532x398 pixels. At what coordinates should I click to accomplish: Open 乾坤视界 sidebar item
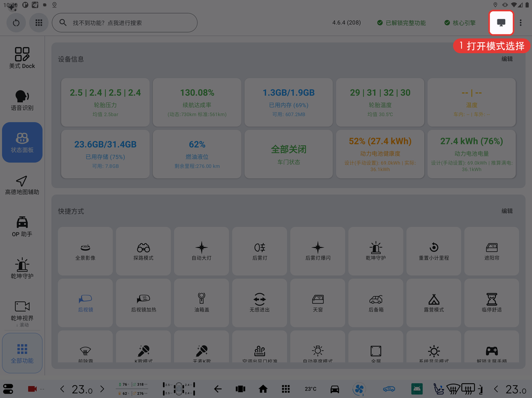22,311
